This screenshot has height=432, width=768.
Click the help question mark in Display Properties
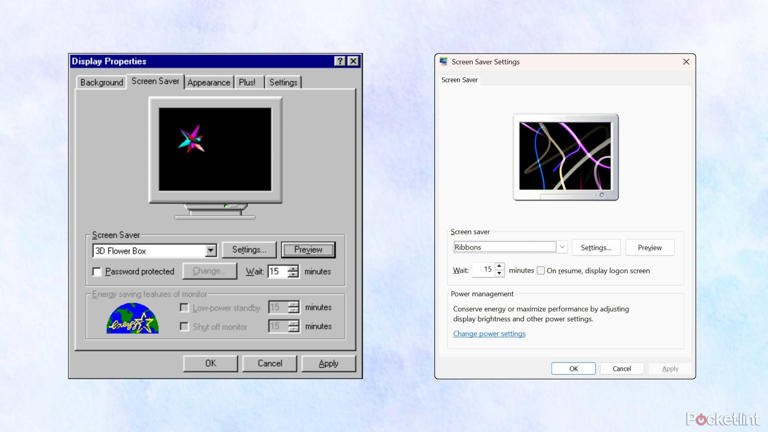(x=339, y=61)
